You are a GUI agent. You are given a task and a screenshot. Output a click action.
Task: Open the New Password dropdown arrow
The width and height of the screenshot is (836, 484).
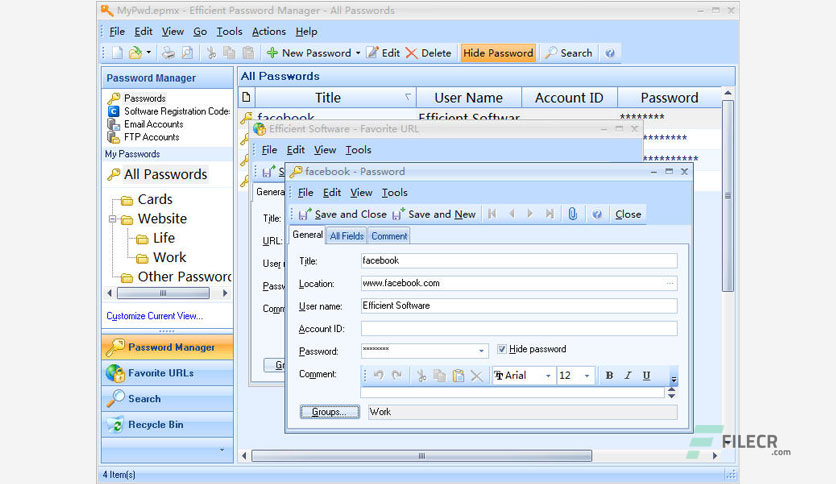point(358,53)
